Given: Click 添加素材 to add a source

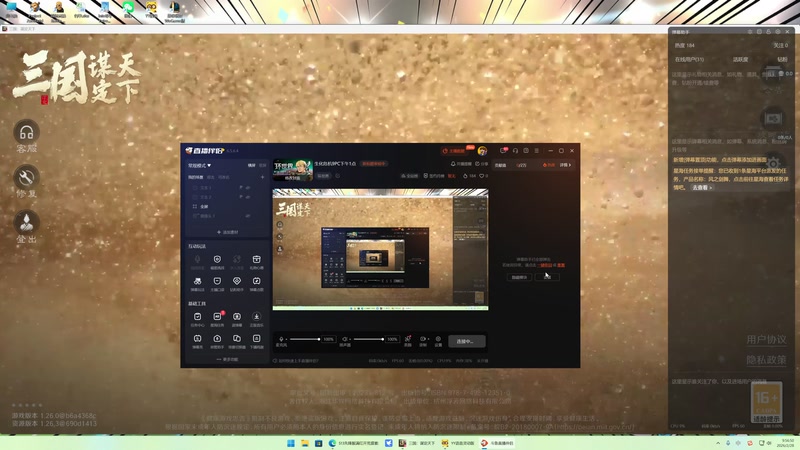Looking at the screenshot, I should 227,232.
